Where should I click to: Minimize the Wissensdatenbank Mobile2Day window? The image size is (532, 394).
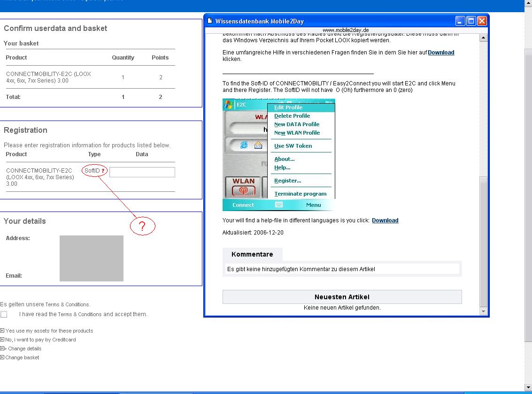tap(460, 21)
